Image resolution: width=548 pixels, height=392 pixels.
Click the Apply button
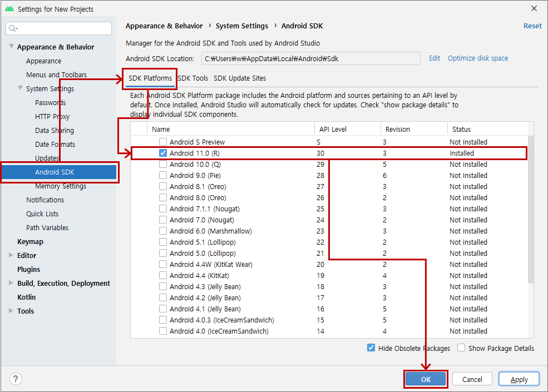(519, 379)
